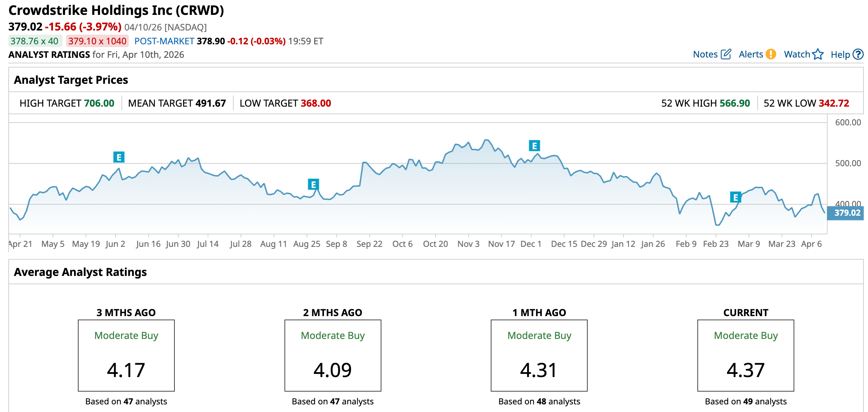Click the POST-MARKET label

[164, 41]
